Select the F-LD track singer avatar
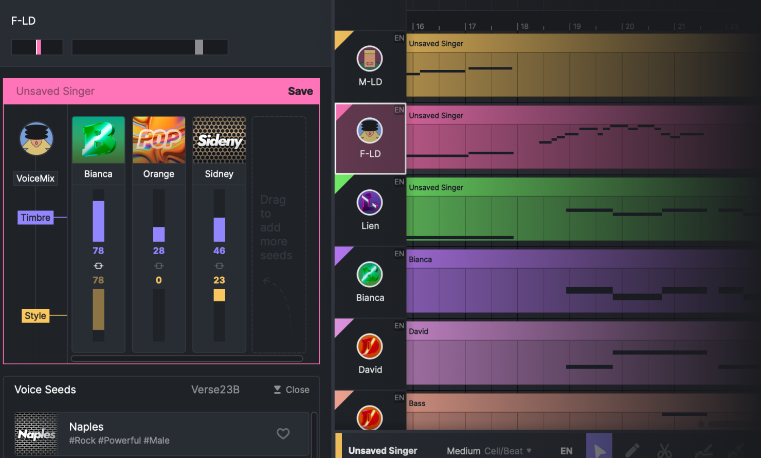761x458 pixels. coord(370,131)
